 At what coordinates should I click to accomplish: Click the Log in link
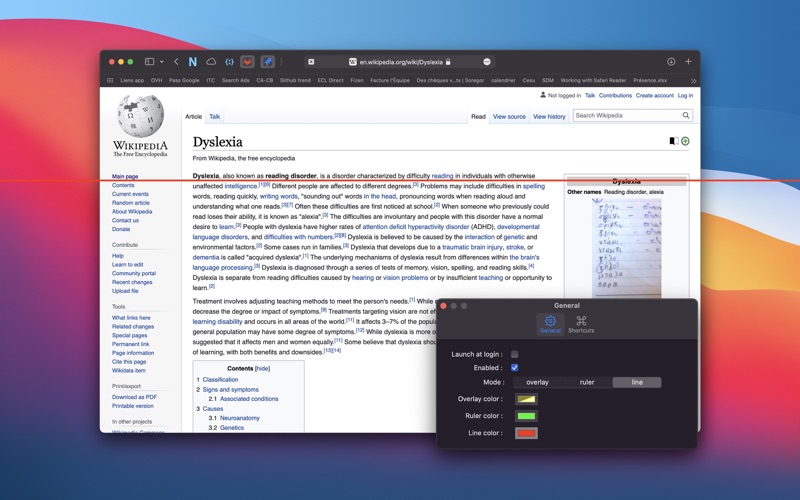tap(685, 95)
